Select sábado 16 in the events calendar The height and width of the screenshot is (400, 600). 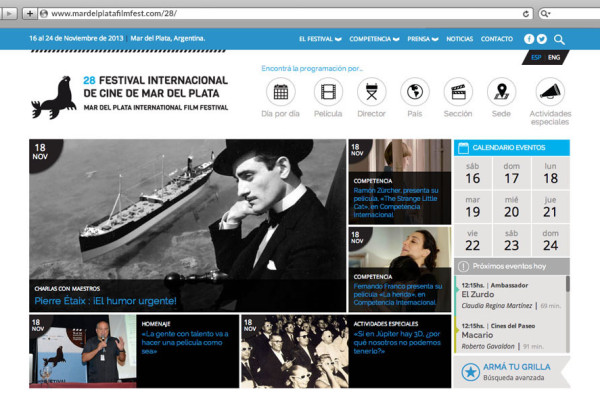click(x=473, y=173)
